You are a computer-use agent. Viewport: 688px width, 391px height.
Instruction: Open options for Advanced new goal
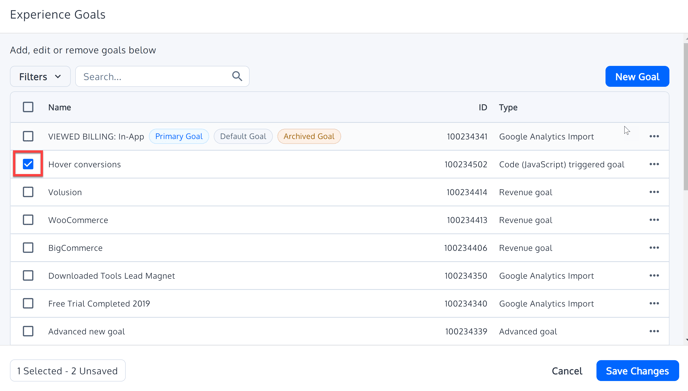point(654,331)
